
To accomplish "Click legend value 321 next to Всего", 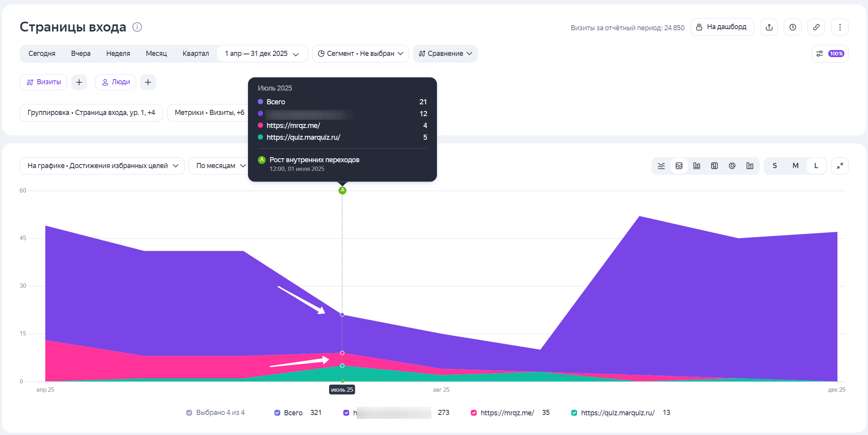I will (x=316, y=413).
